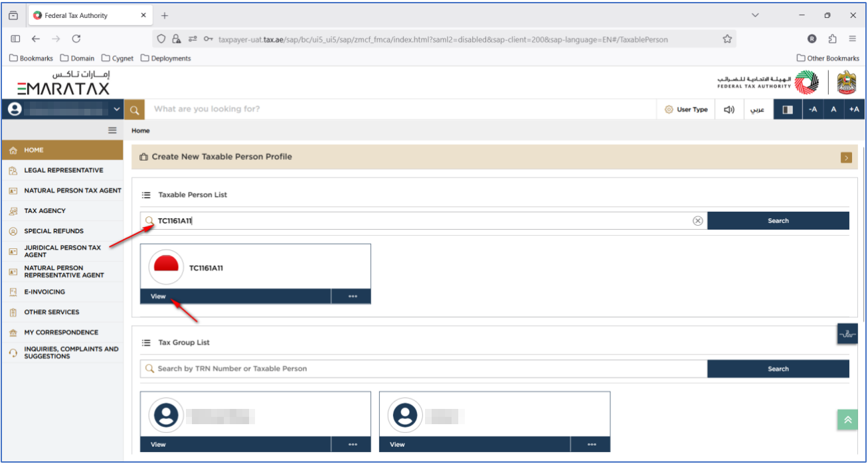Click the Firefox View icon

pos(13,15)
